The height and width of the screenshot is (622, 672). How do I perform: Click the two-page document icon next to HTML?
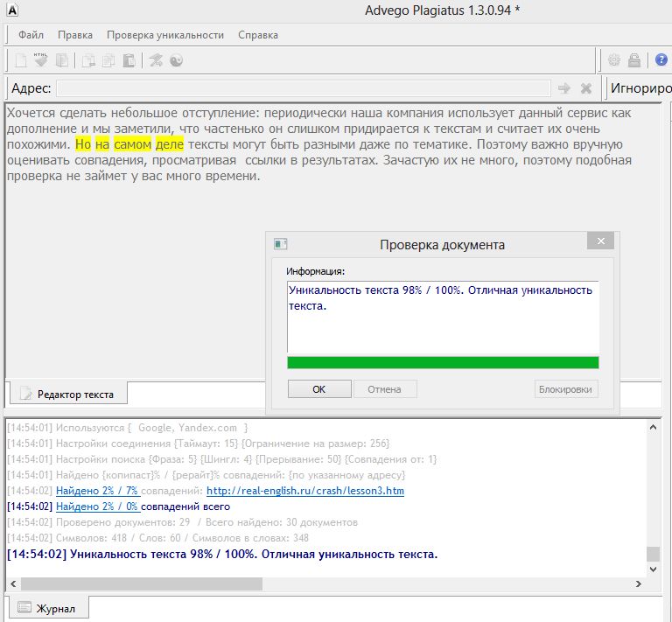62,60
